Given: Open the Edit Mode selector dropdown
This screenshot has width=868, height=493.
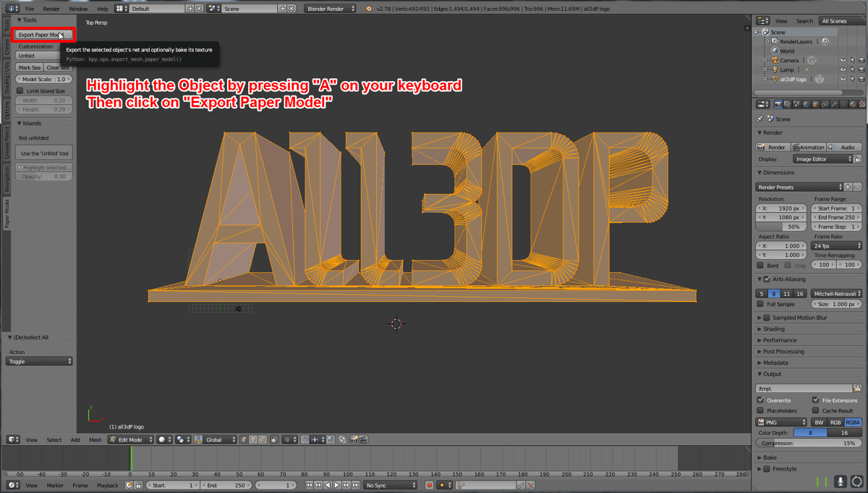Looking at the screenshot, I should coord(131,439).
